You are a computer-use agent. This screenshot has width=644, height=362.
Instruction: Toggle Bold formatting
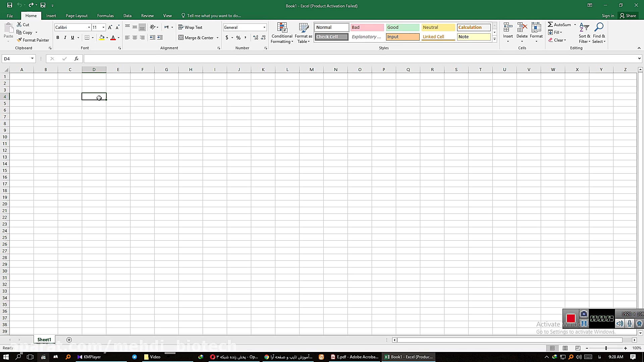pyautogui.click(x=58, y=38)
